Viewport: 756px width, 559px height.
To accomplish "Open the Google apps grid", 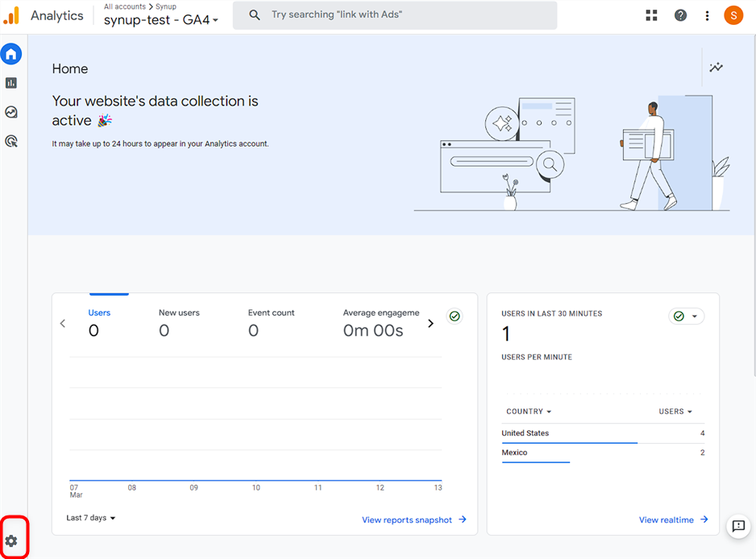I will point(651,15).
